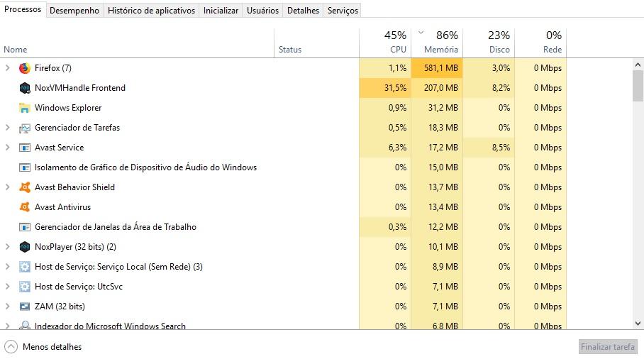644x364 pixels.
Task: Click the 10,1 MB memory value for NoxPlayer
Action: coord(443,246)
